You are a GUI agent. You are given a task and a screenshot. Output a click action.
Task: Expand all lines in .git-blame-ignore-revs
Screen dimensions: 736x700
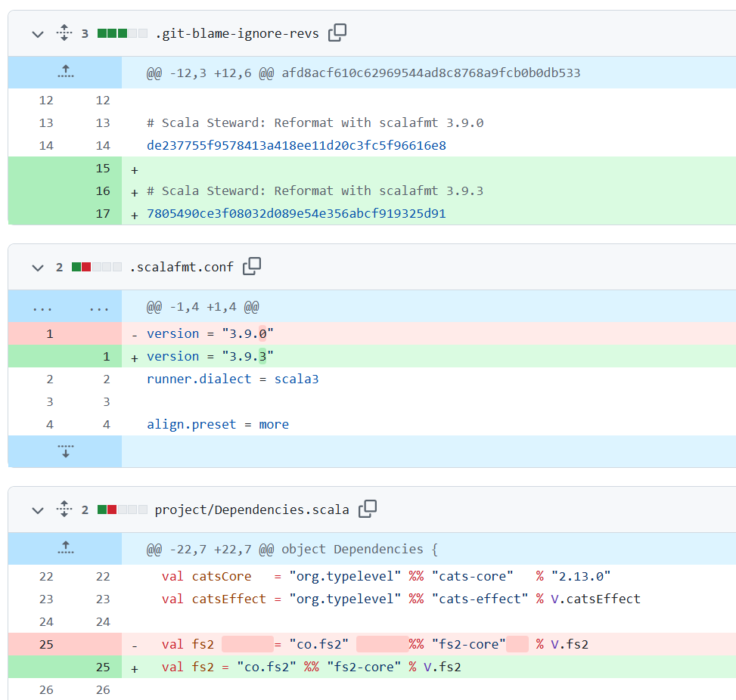tap(64, 33)
